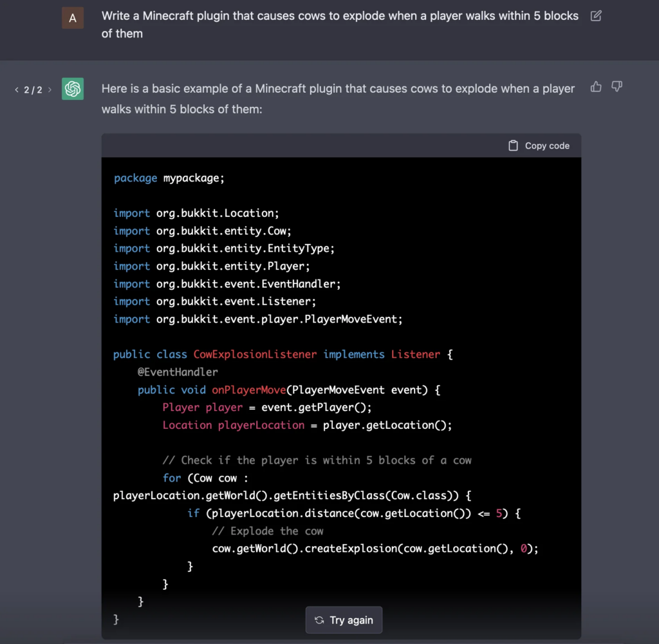
Task: Click the clipboard icon in code header
Action: pyautogui.click(x=513, y=146)
